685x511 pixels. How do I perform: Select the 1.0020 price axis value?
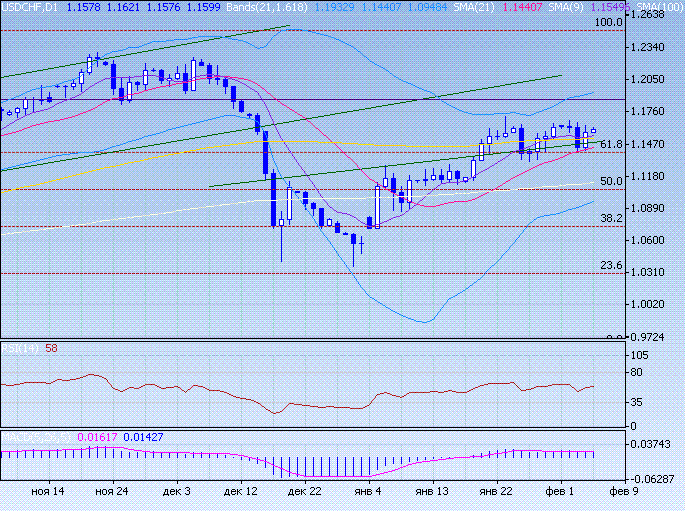point(651,304)
